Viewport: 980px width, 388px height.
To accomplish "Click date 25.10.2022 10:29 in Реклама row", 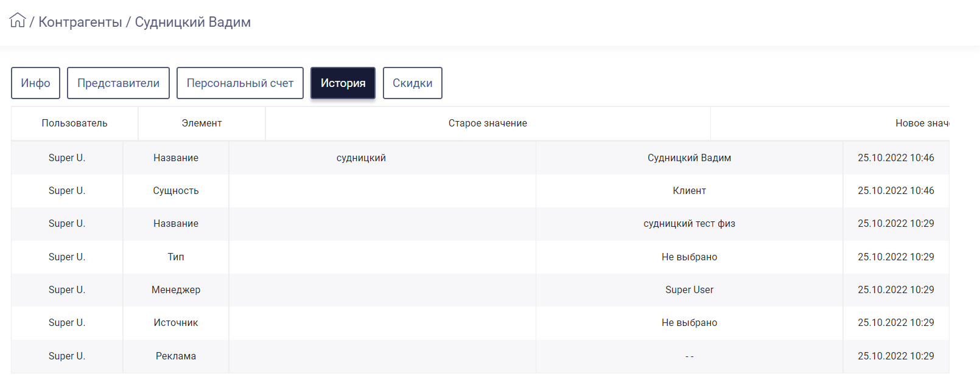I will coord(896,356).
